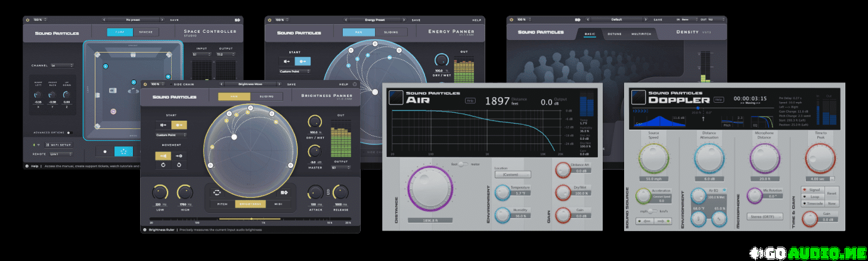Click large Distance knob in AIR plugin

click(x=430, y=188)
